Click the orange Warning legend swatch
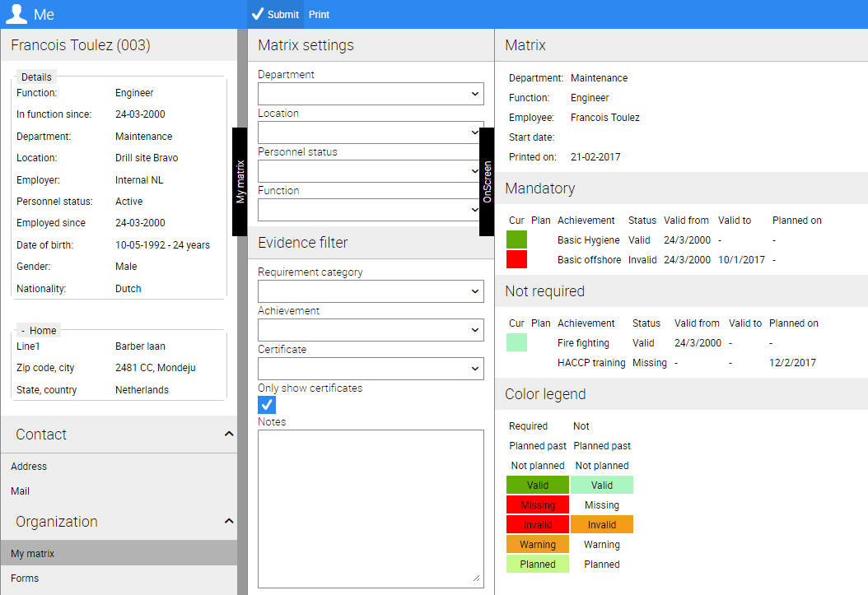 pyautogui.click(x=537, y=545)
